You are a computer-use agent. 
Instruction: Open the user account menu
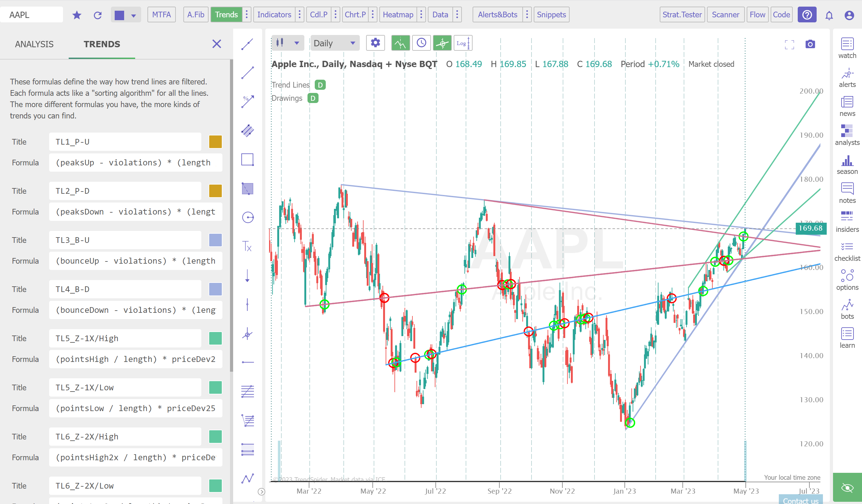(849, 15)
